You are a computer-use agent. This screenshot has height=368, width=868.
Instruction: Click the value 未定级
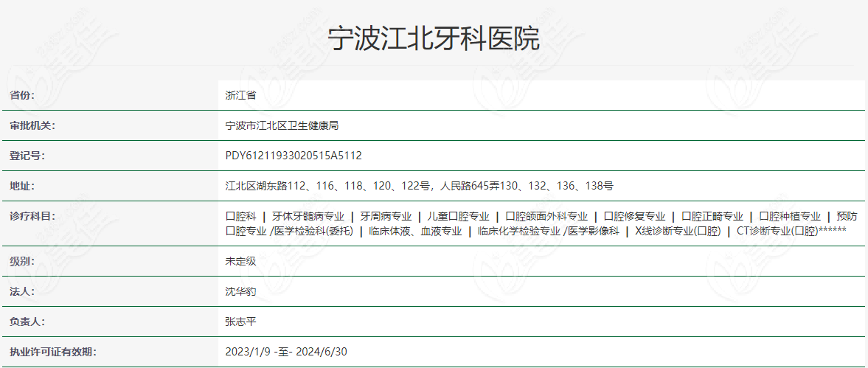coord(241,261)
